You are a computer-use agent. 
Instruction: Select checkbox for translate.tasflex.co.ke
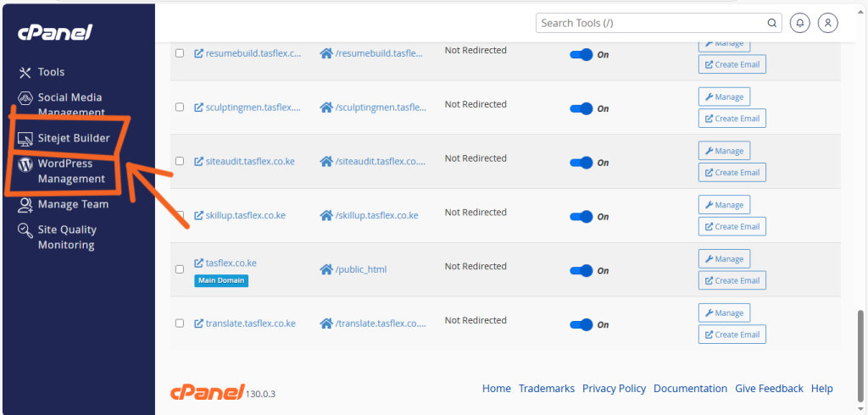[x=180, y=324]
